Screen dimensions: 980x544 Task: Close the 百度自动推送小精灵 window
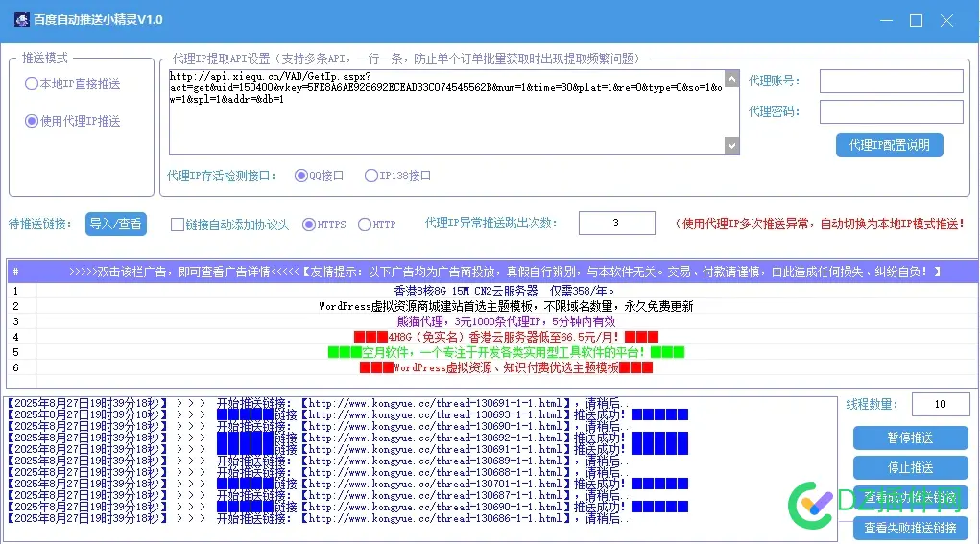coord(946,20)
